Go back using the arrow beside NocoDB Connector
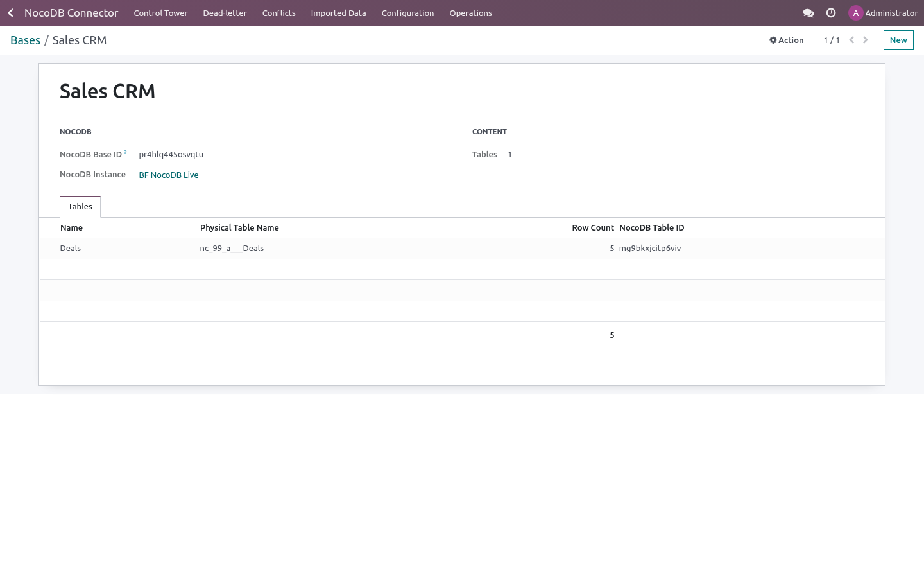Image resolution: width=924 pixels, height=578 pixels. [x=10, y=13]
